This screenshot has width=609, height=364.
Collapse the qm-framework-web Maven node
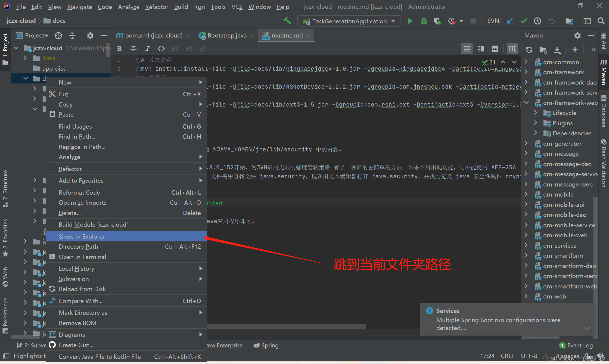click(526, 103)
